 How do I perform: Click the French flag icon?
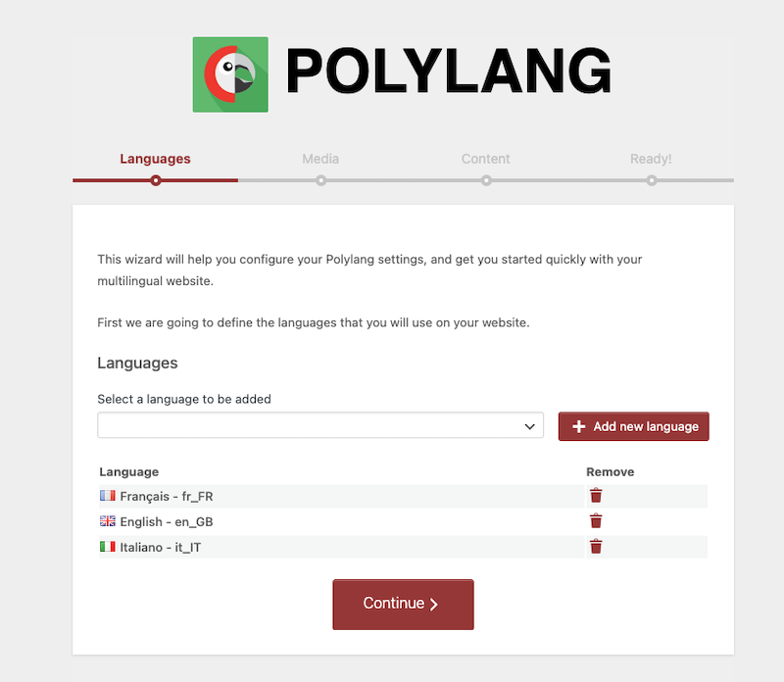(x=108, y=497)
